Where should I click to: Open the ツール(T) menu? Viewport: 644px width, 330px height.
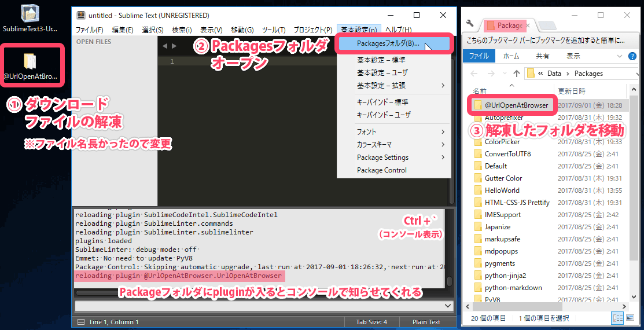pos(274,30)
